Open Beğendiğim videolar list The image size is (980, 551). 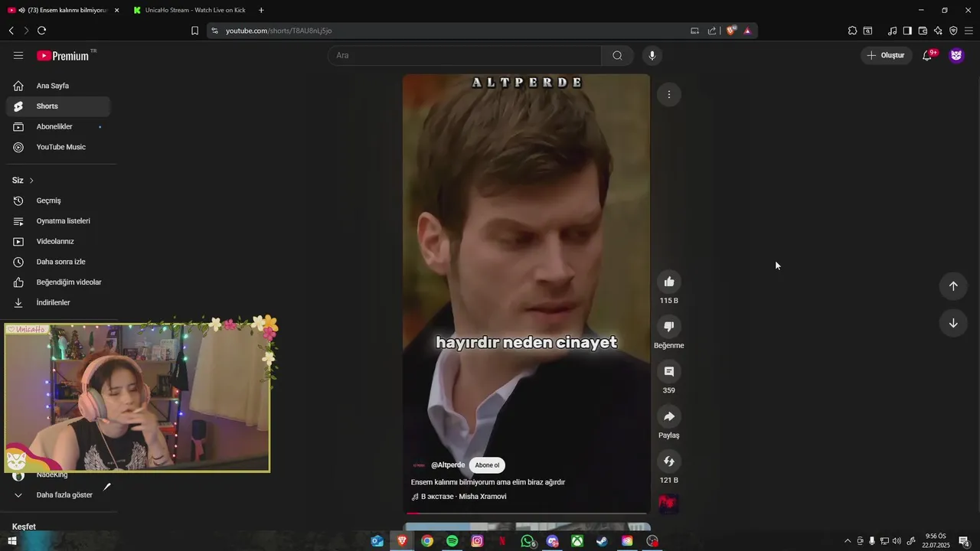58,282
